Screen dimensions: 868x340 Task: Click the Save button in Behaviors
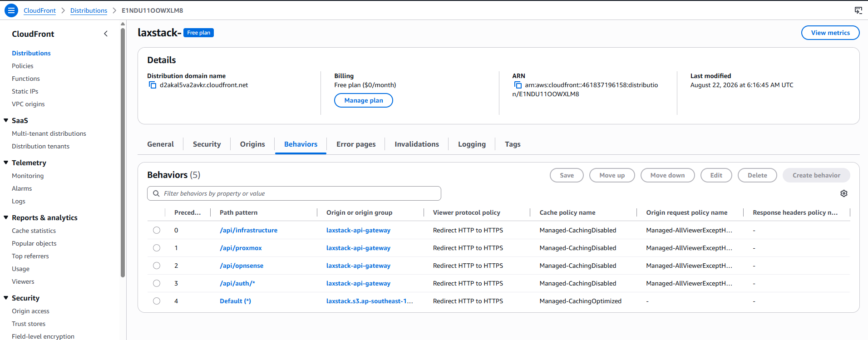coord(567,175)
